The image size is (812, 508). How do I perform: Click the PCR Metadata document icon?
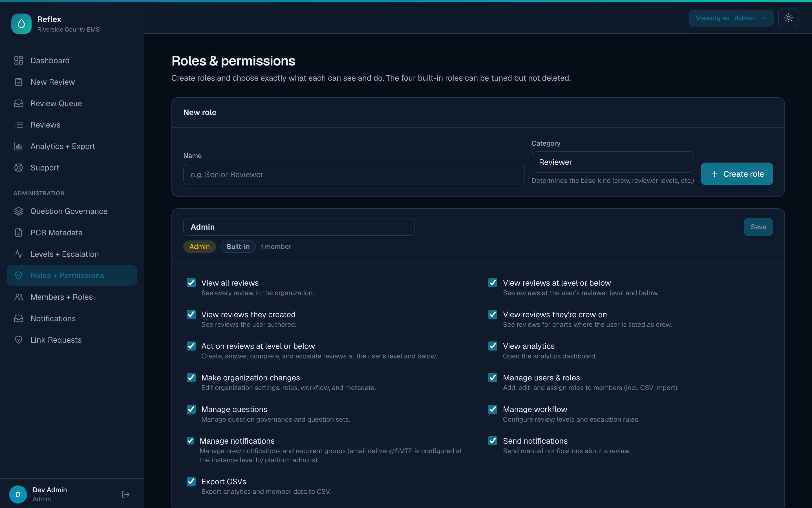pos(18,233)
